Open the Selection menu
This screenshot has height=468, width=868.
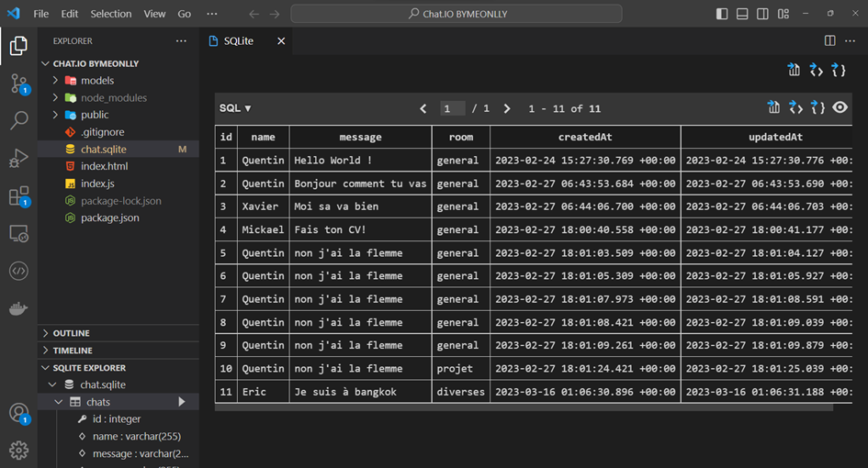click(111, 14)
